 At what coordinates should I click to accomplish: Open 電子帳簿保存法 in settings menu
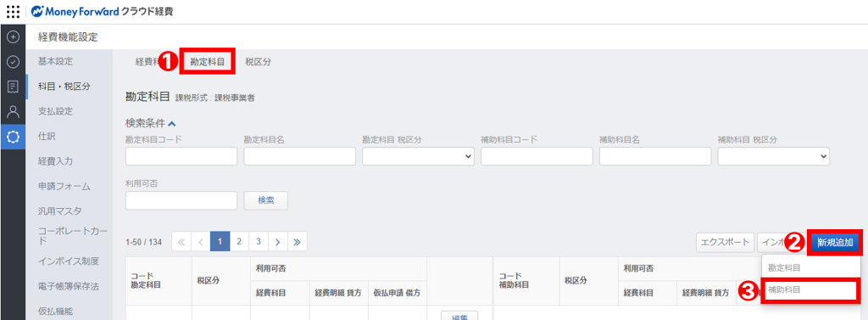tap(69, 286)
